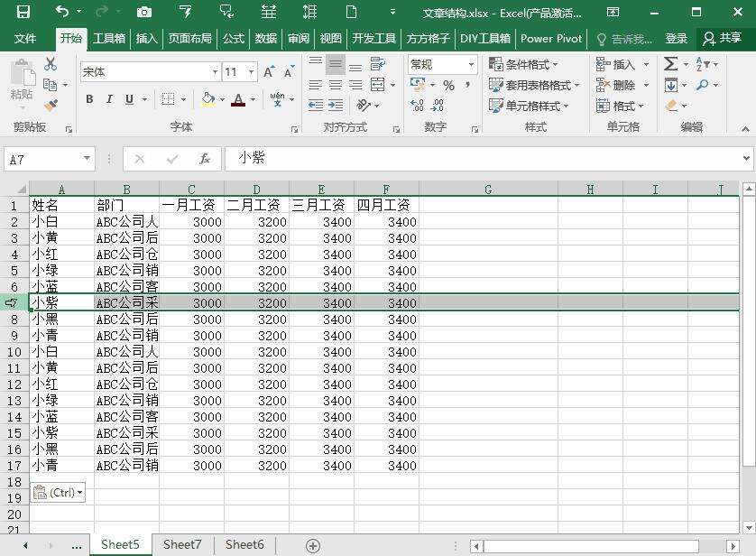Open the font name dropdown showing 宋体
Screen dimensions: 756x556
tap(215, 72)
